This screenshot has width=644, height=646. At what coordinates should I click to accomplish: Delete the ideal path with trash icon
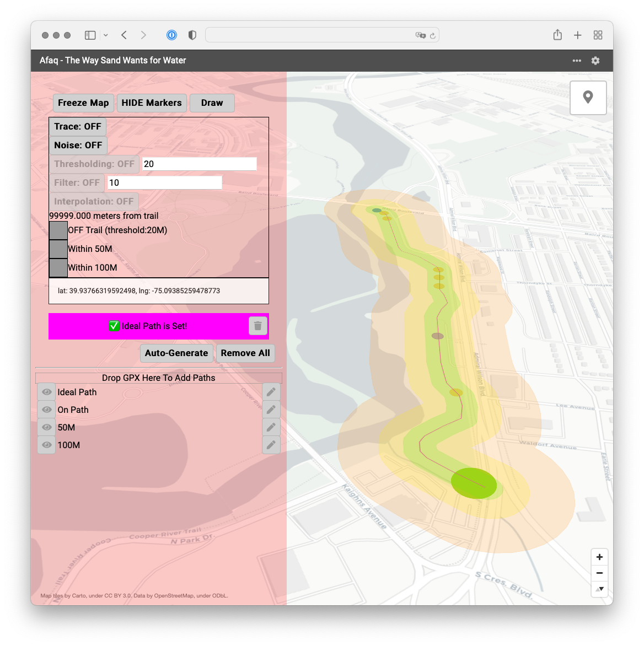258,326
